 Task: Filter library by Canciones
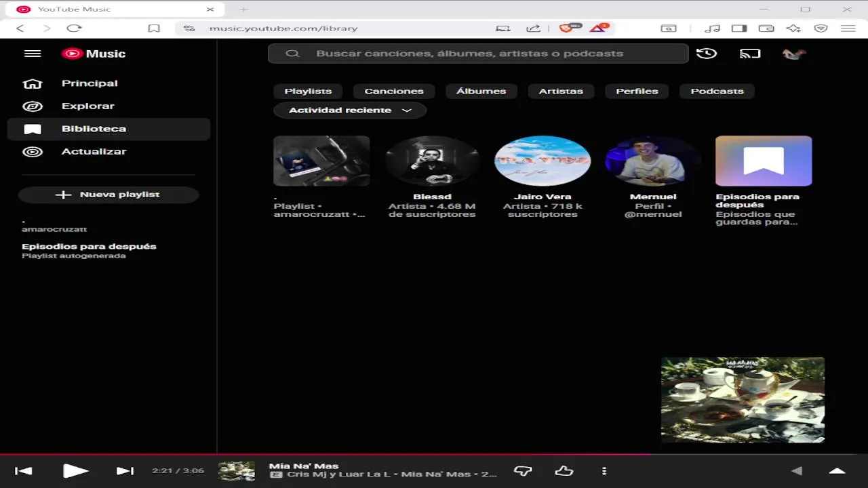[x=394, y=91]
